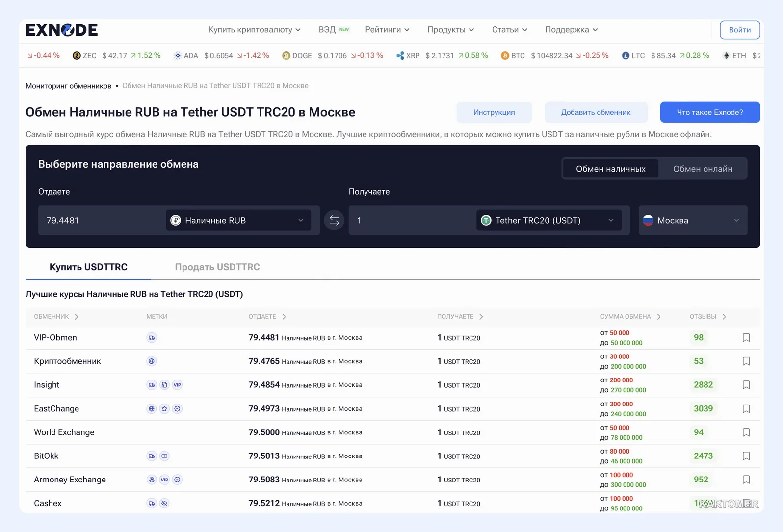Switch to Обмен онлайн mode
This screenshot has width=783, height=532.
[703, 169]
